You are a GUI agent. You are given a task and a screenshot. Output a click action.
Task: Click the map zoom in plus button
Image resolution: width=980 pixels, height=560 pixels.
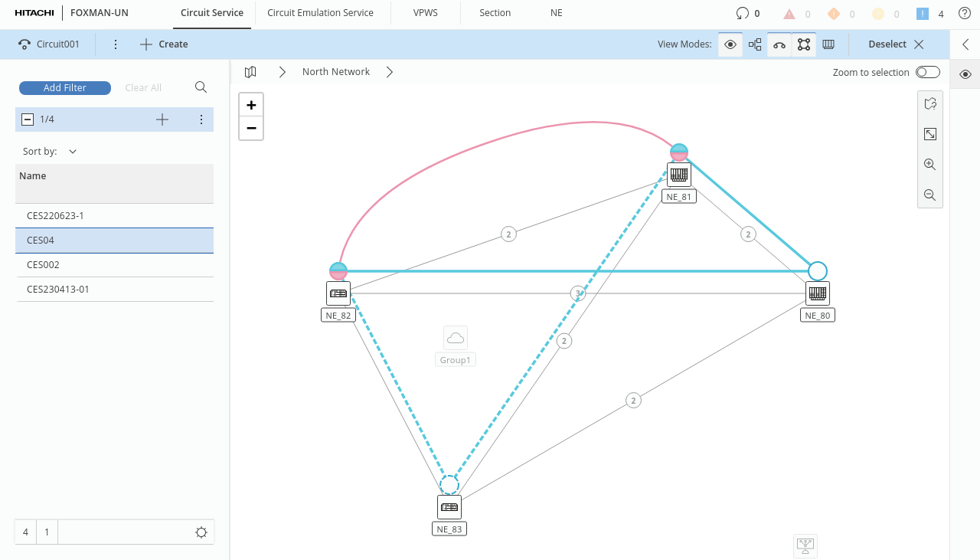[251, 106]
